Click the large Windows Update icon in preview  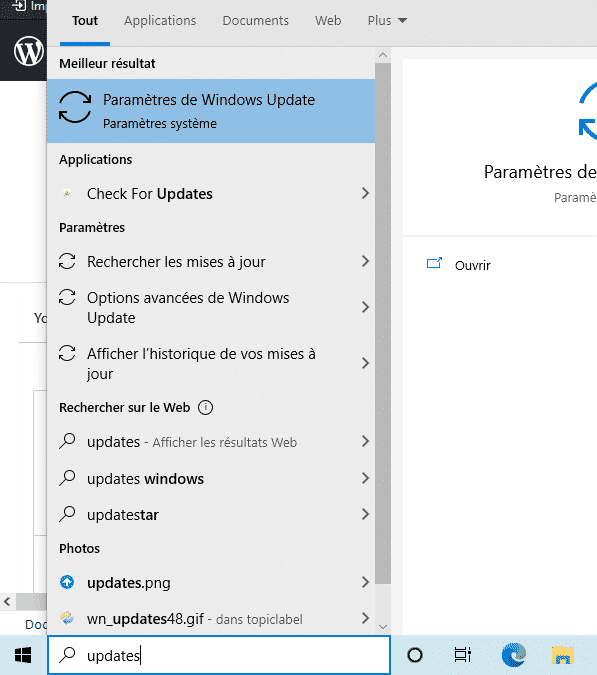[587, 111]
